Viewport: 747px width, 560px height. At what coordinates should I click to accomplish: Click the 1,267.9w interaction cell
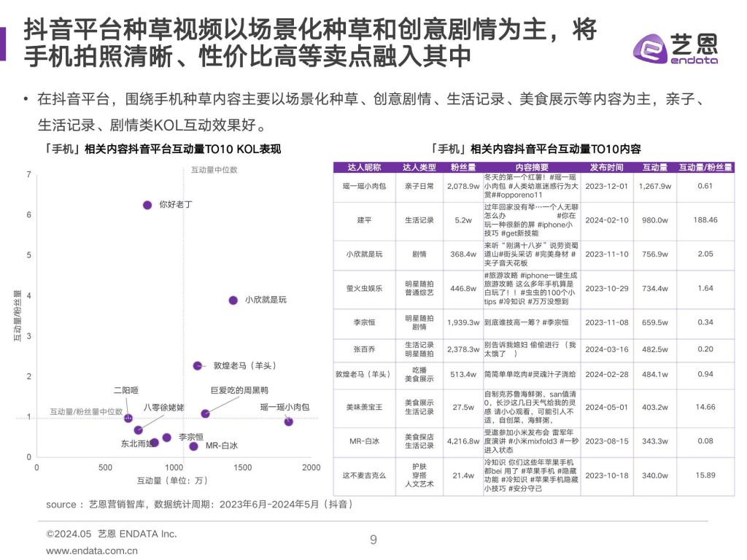tap(655, 186)
